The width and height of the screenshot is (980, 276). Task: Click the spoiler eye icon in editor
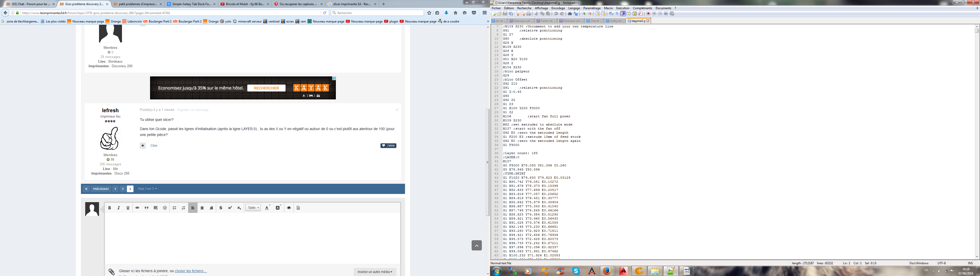coord(289,208)
